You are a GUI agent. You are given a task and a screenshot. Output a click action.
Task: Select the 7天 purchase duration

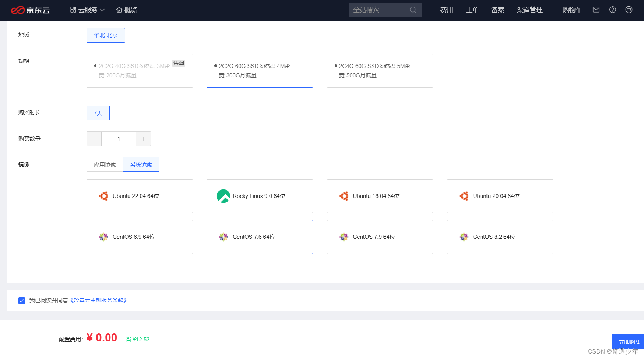[98, 113]
